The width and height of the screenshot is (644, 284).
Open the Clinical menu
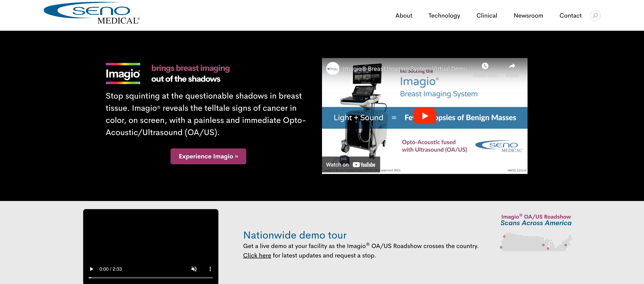point(486,16)
